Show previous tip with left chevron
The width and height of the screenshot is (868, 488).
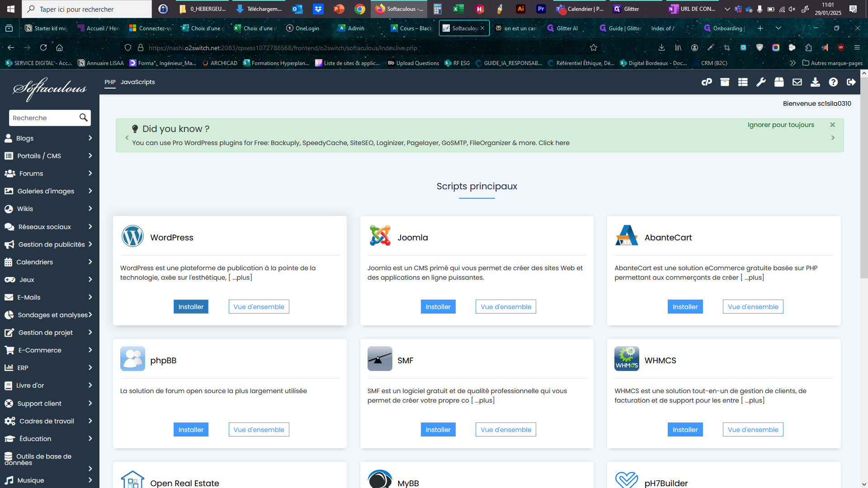[127, 138]
